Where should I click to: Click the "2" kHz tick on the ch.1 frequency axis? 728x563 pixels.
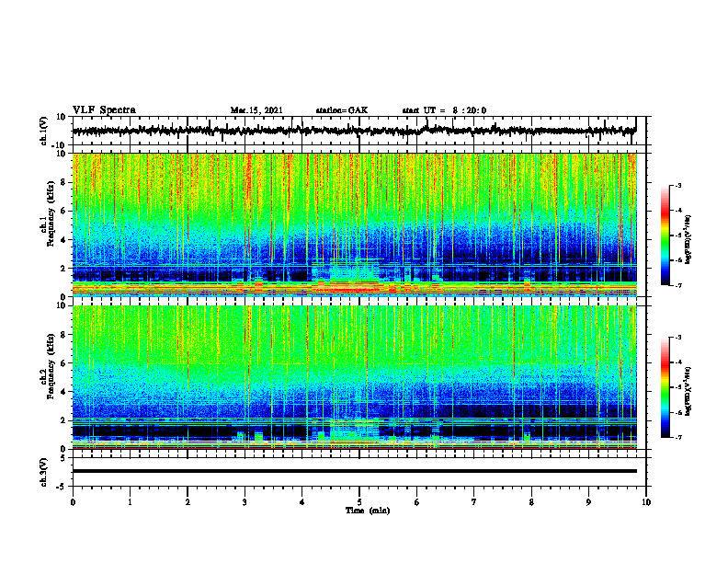(63, 269)
